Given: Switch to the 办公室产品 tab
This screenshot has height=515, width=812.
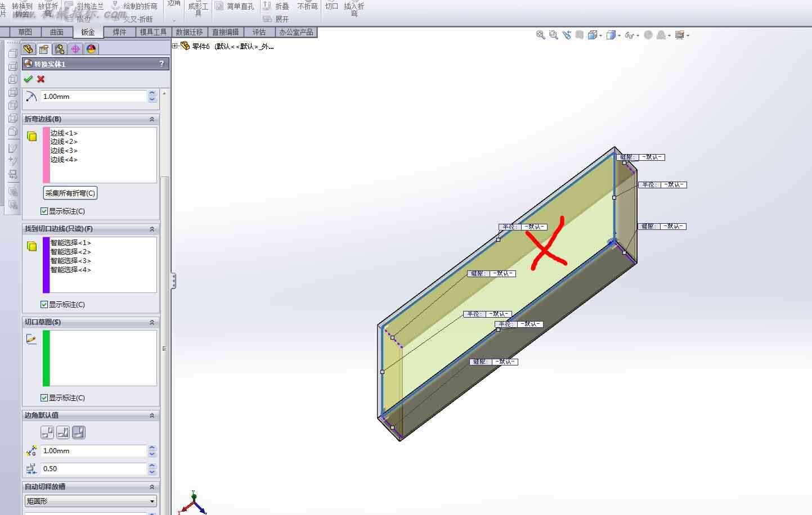Looking at the screenshot, I should click(x=297, y=32).
